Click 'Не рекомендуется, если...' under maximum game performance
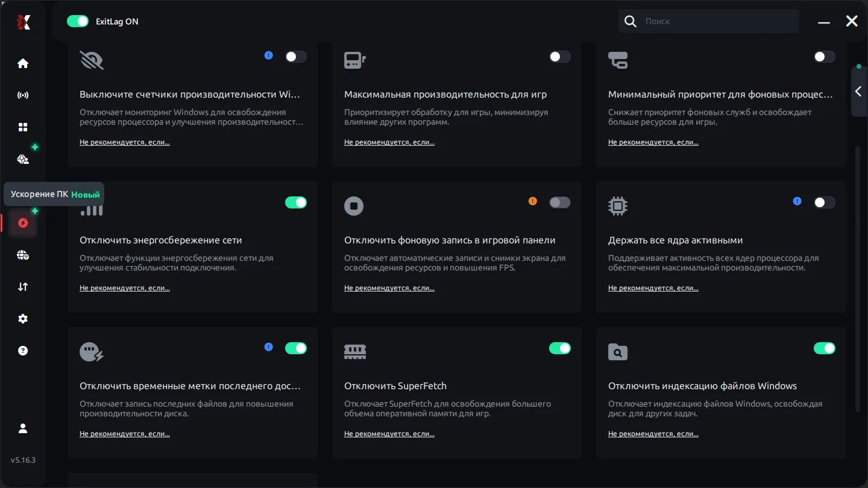 (x=389, y=142)
